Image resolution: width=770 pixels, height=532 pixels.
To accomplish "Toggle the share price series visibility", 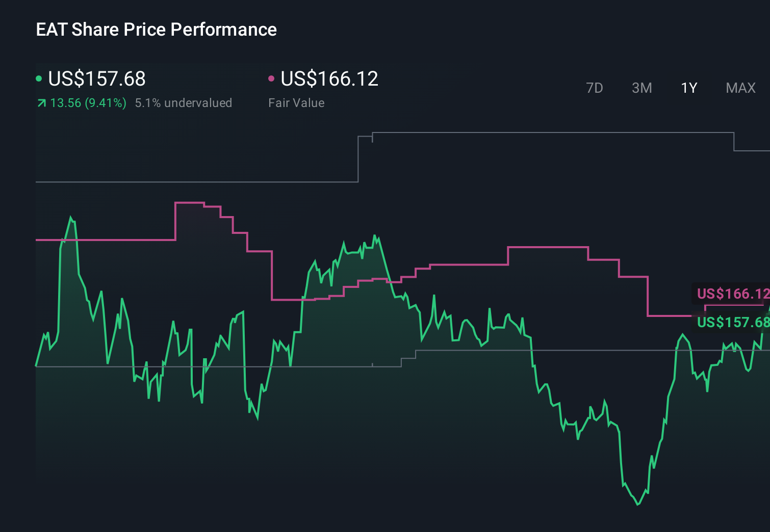I will 97,79.
